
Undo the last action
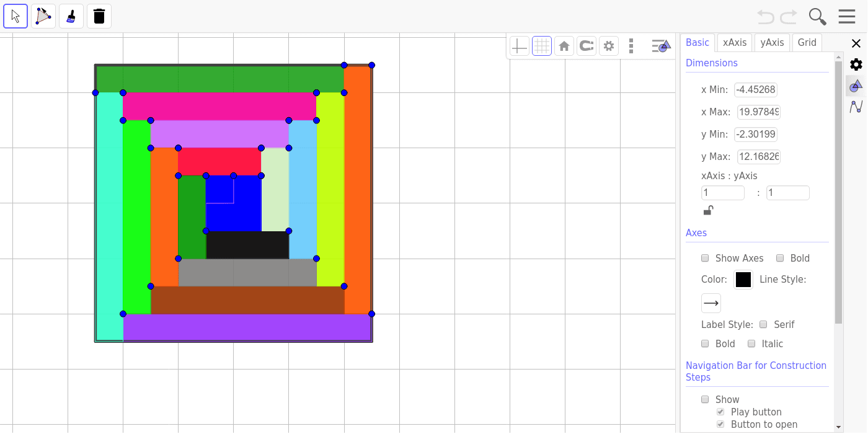pos(766,16)
